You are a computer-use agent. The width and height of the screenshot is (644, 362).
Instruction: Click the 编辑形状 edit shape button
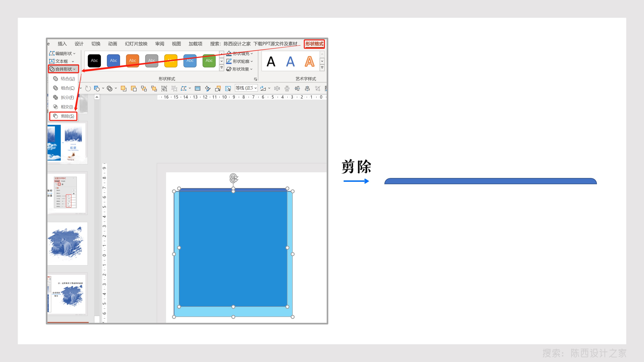pyautogui.click(x=63, y=53)
